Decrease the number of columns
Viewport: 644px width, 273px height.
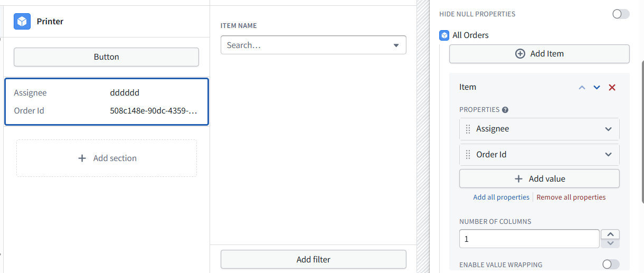[610, 243]
